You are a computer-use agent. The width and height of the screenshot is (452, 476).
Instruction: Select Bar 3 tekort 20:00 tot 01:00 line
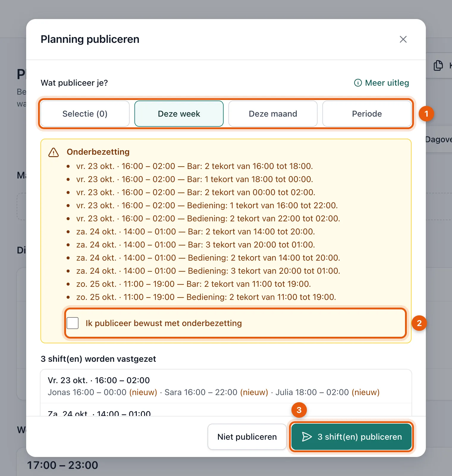pyautogui.click(x=196, y=245)
